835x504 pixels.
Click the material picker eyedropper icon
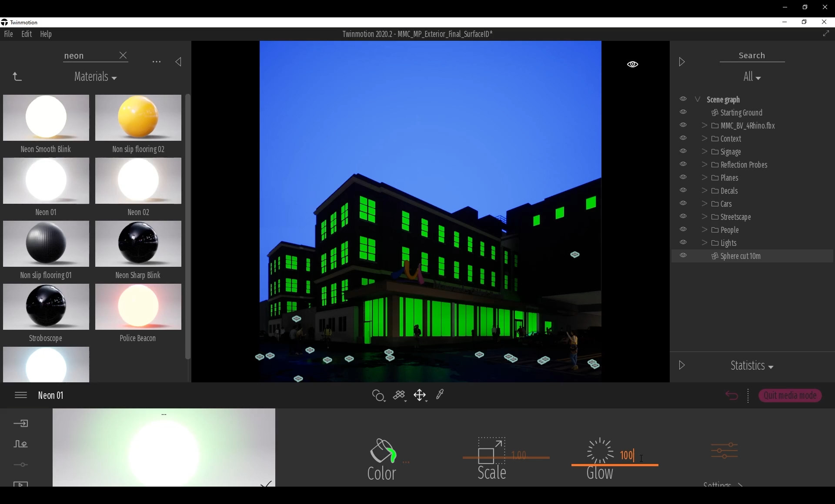(440, 395)
